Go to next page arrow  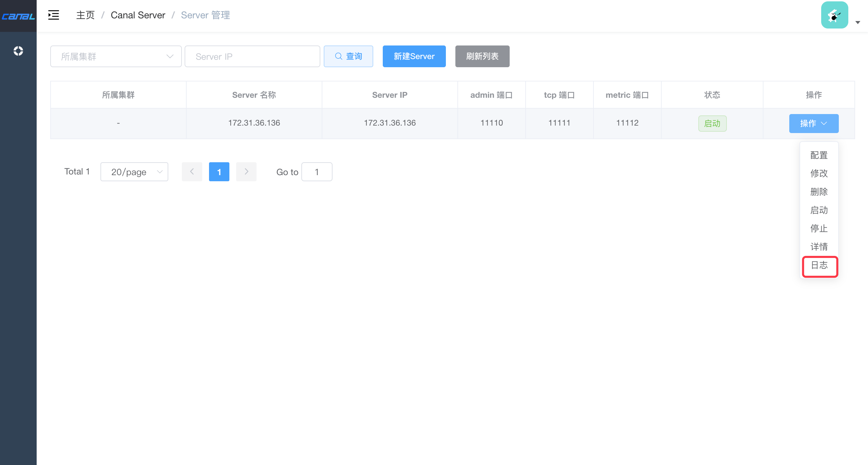(x=246, y=172)
